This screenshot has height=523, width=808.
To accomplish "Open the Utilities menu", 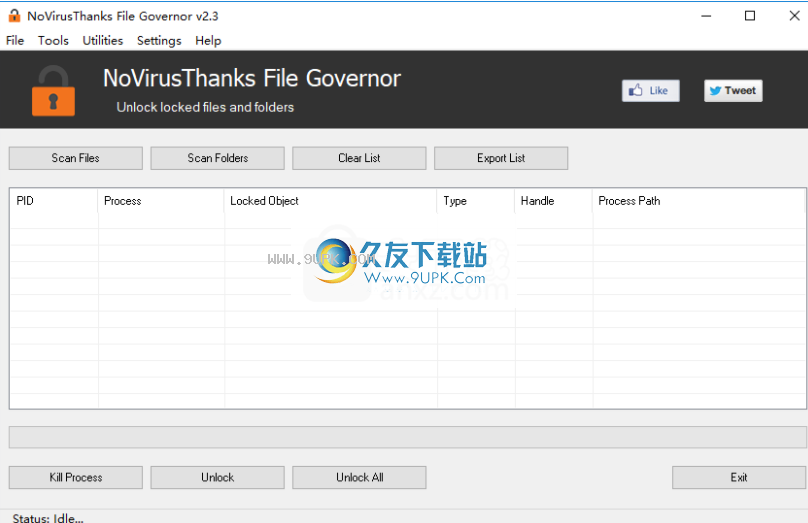I will 103,40.
